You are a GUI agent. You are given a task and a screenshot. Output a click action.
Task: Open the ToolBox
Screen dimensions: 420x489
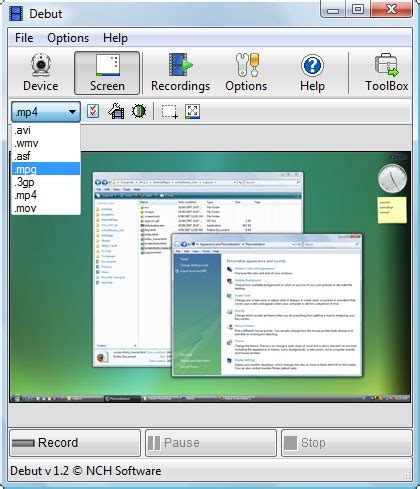(386, 73)
